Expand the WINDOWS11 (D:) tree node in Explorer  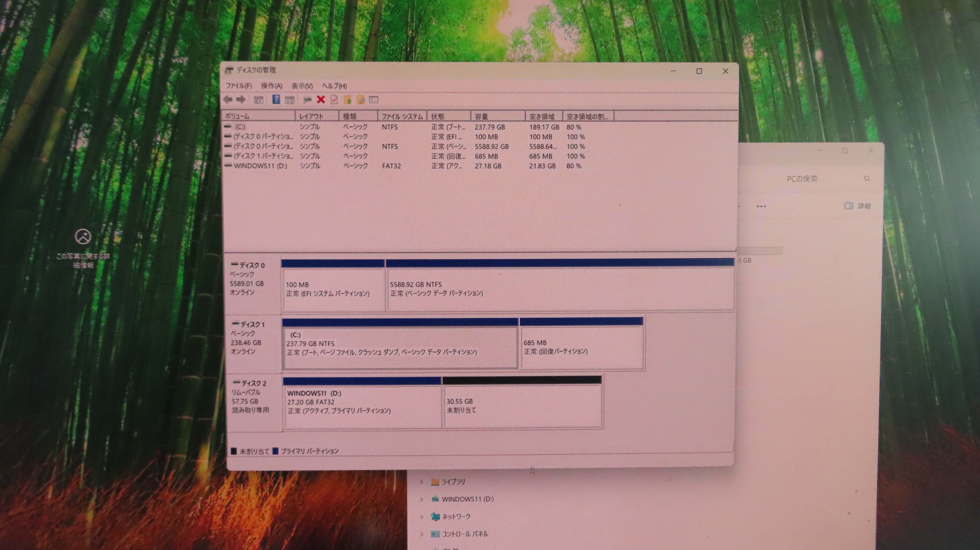[x=422, y=499]
